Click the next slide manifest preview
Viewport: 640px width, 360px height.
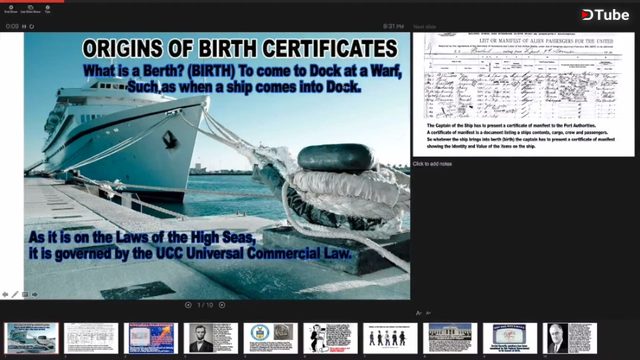[524, 94]
